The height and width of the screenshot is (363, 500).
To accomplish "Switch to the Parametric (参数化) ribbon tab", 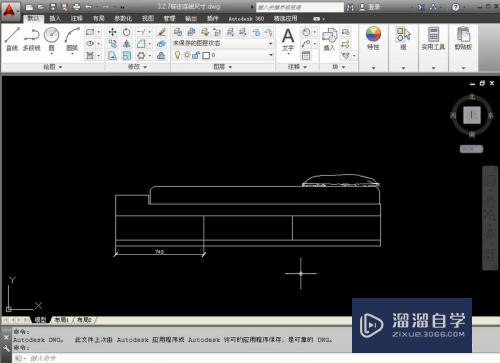I will 123,19.
